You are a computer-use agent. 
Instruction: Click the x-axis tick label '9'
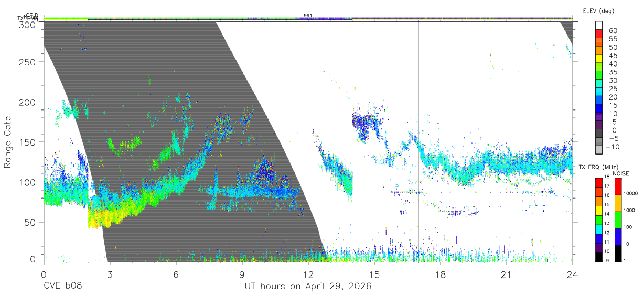click(x=242, y=275)
